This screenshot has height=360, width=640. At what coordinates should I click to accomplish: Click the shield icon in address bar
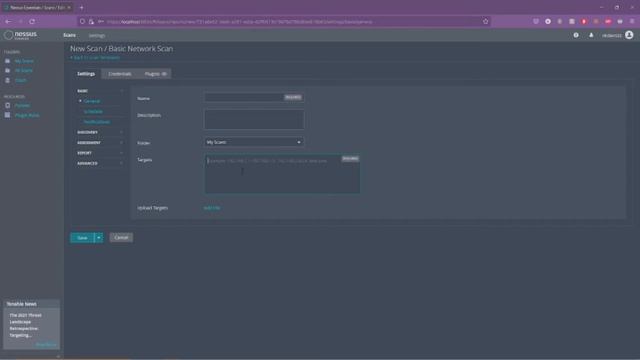[x=82, y=21]
